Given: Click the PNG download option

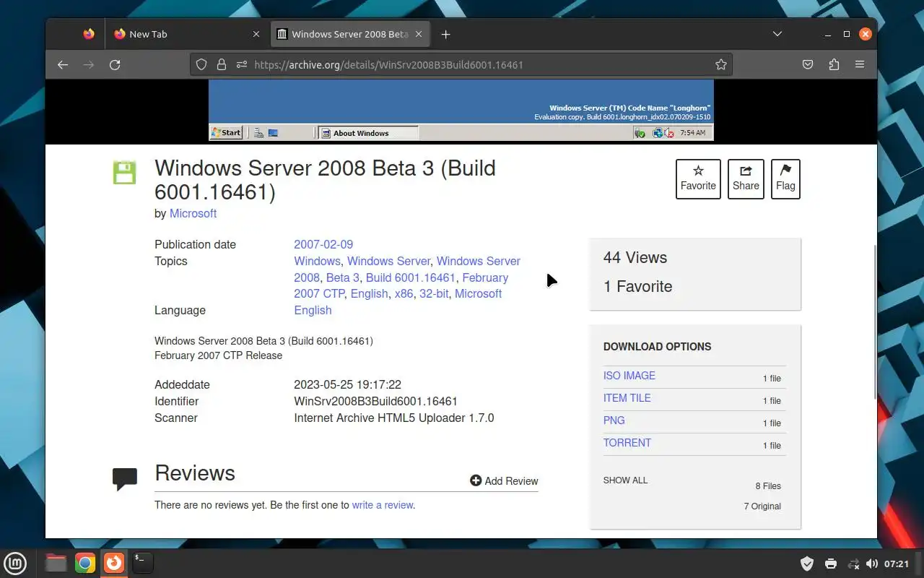Looking at the screenshot, I should [x=614, y=420].
